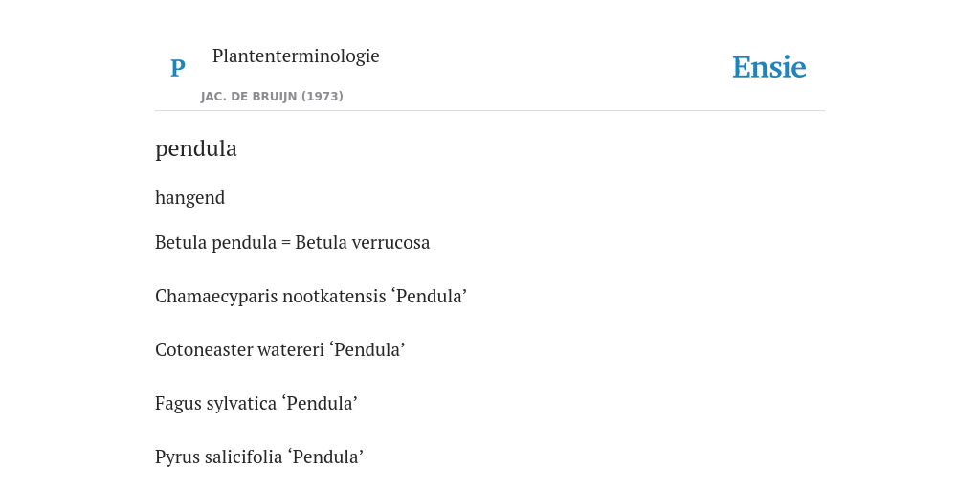This screenshot has height=490, width=980.
Task: Click the pendula heading
Action: tap(196, 148)
